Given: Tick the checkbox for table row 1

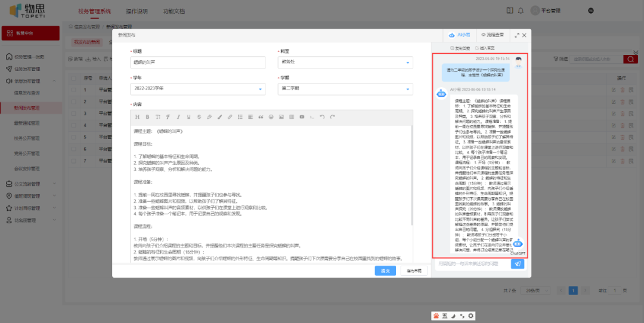Looking at the screenshot, I should 73,90.
